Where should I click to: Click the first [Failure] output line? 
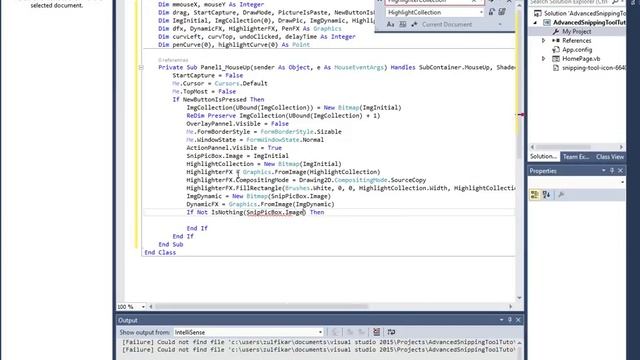pos(318,342)
